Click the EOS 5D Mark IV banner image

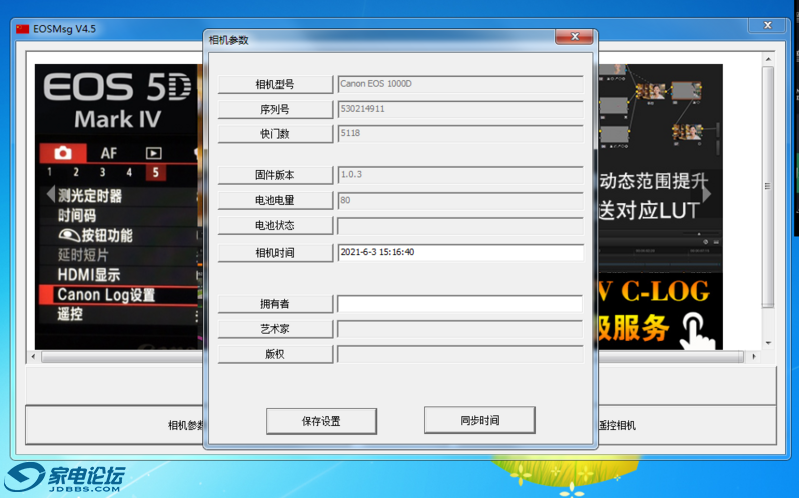(118, 206)
